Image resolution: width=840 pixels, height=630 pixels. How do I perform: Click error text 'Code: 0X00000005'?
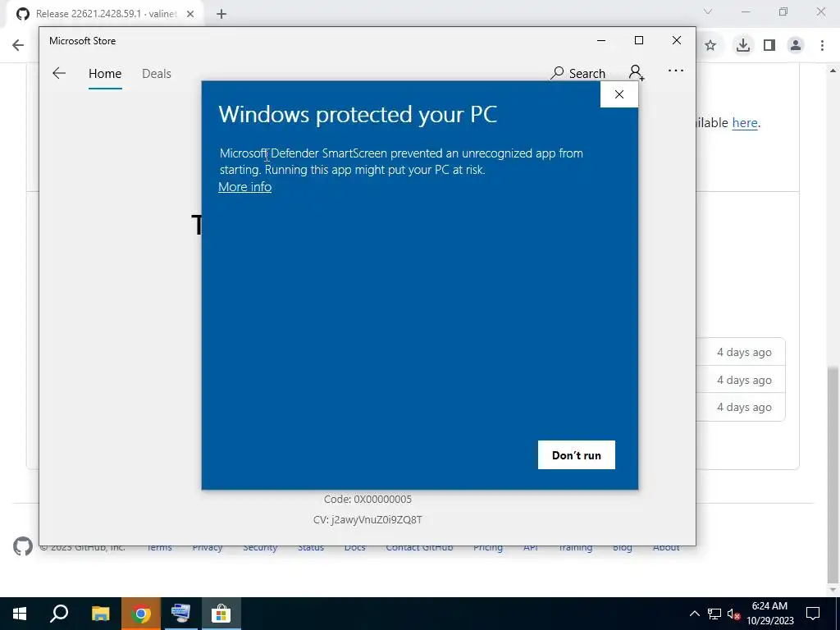click(367, 500)
